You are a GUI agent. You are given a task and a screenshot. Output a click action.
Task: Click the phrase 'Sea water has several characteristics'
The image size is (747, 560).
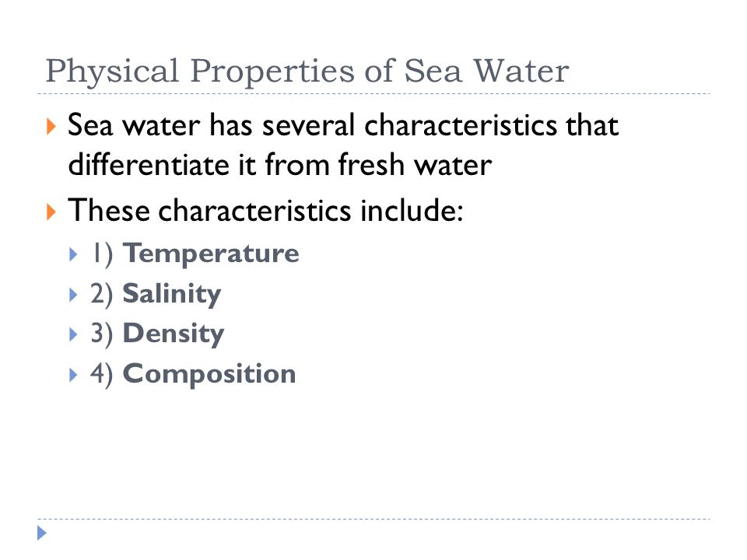[312, 125]
